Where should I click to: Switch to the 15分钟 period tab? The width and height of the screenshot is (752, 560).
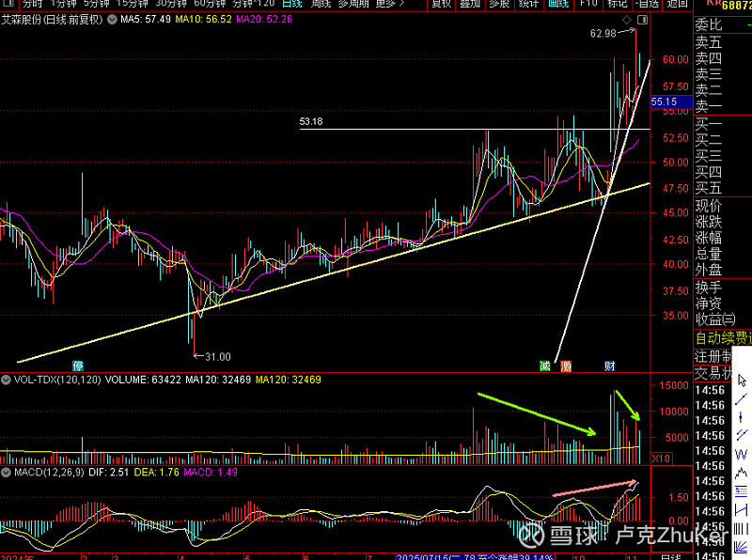(132, 4)
